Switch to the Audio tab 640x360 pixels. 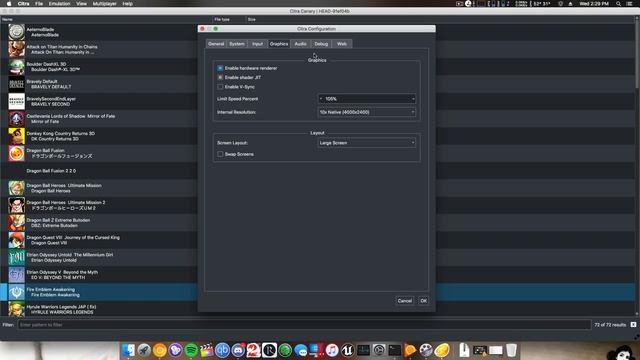[300, 44]
